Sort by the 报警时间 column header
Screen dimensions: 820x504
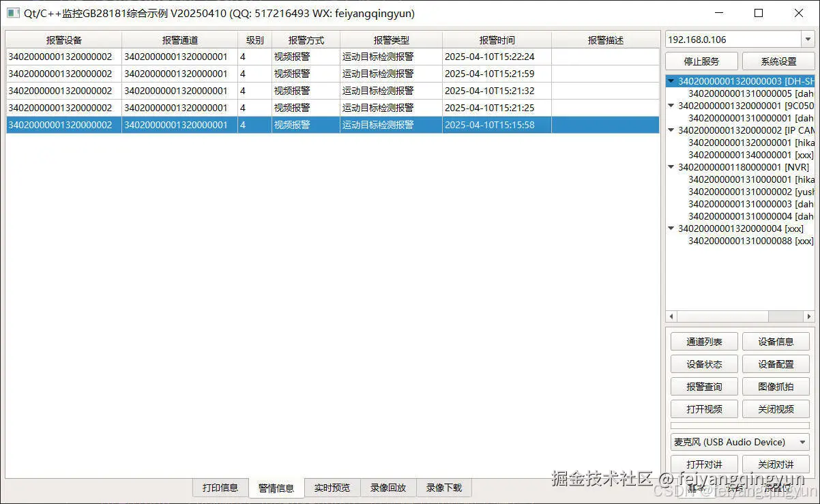(x=497, y=40)
